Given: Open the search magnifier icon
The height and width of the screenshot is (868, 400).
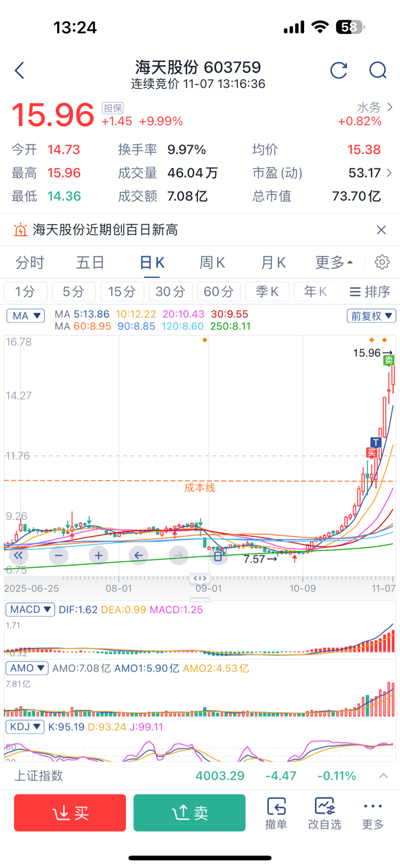Looking at the screenshot, I should (x=378, y=70).
